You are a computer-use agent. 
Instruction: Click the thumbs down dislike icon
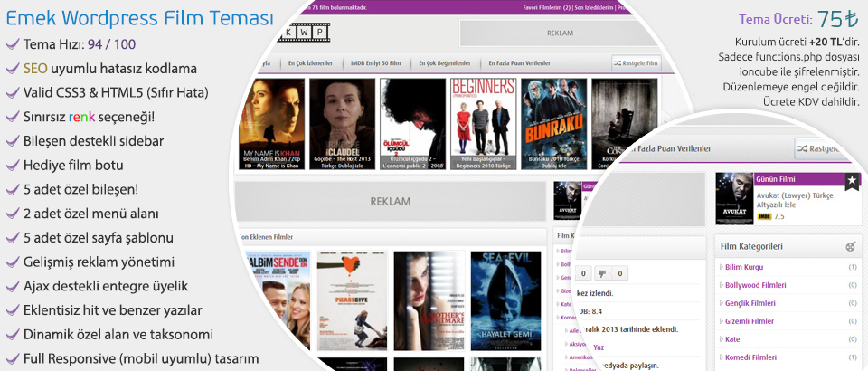click(x=600, y=273)
